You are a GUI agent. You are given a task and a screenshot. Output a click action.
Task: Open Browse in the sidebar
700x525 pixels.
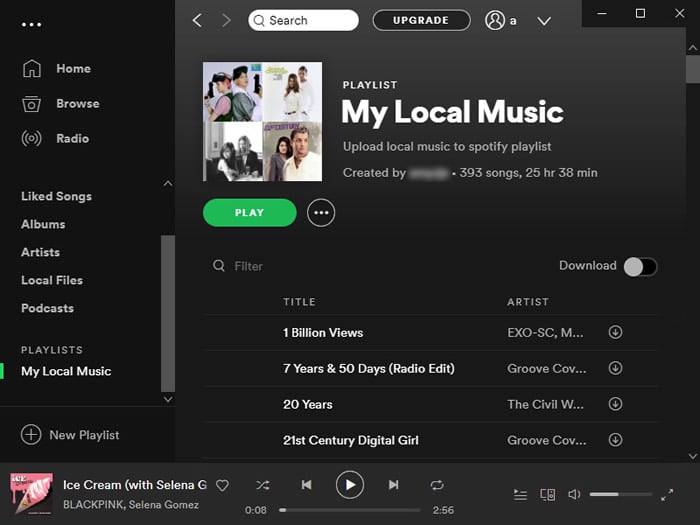78,104
